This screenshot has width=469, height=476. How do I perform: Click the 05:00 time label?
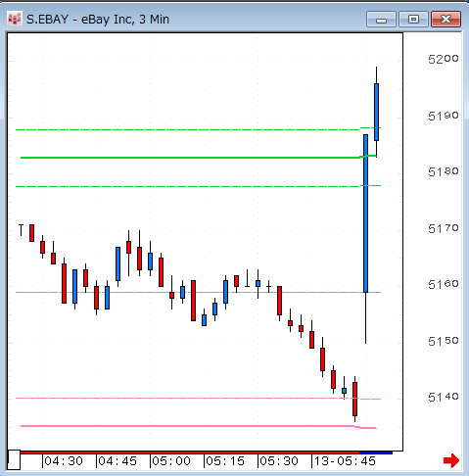click(x=171, y=461)
